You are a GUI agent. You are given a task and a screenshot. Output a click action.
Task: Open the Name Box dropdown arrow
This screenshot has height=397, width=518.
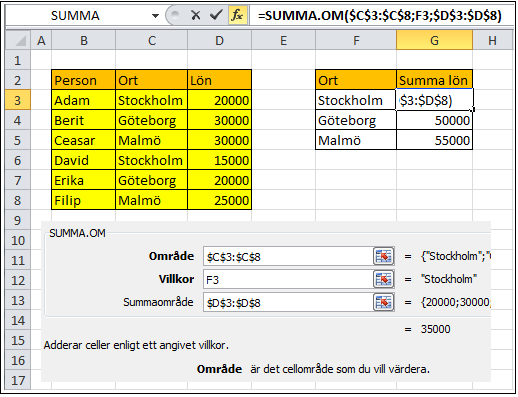pos(155,16)
